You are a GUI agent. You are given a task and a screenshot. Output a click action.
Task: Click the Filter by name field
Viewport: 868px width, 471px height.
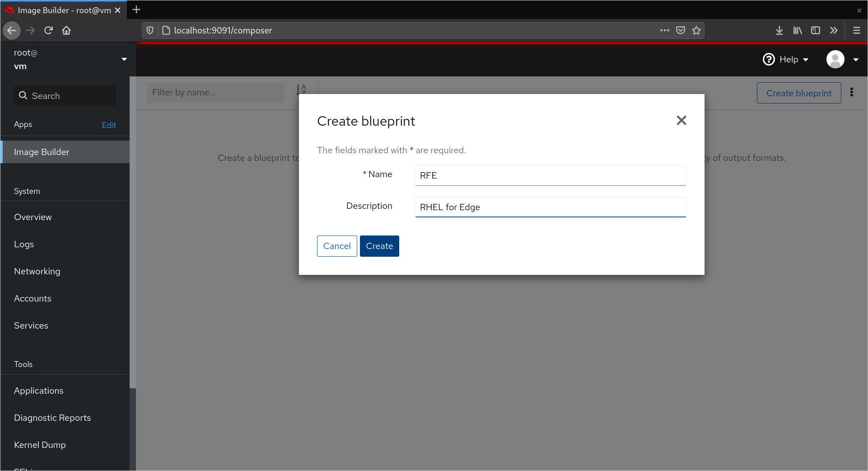(x=216, y=92)
